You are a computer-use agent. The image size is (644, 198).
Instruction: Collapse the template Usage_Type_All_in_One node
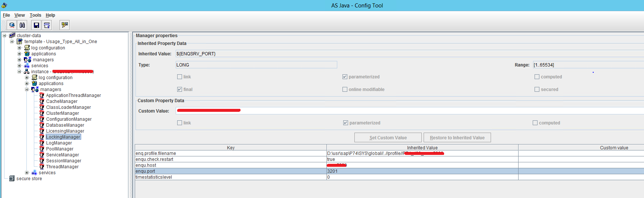tap(12, 42)
